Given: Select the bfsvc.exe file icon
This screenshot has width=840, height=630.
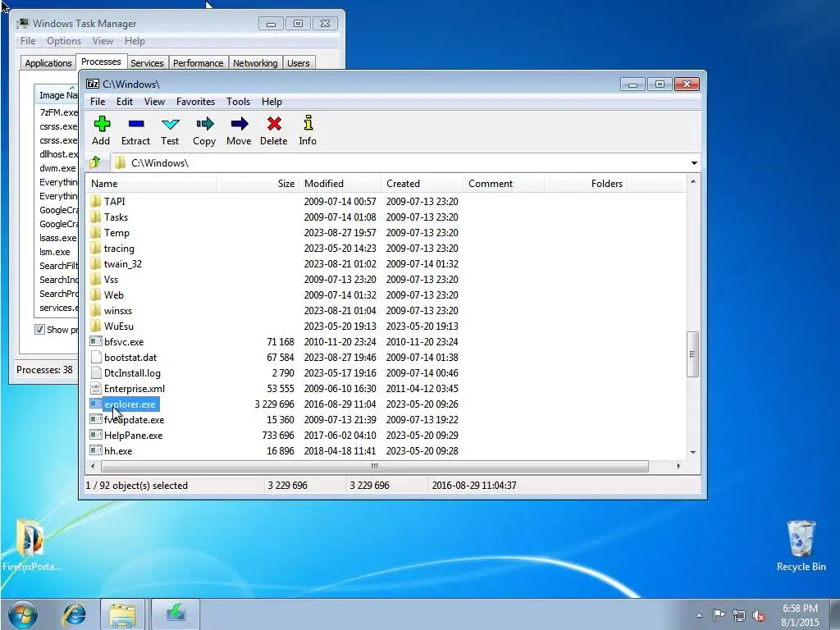Looking at the screenshot, I should [96, 341].
